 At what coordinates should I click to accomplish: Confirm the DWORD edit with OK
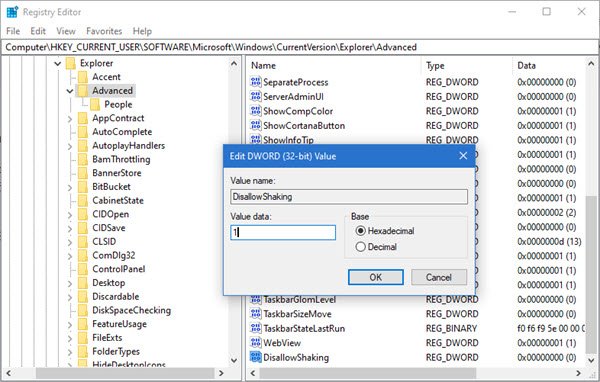[x=375, y=277]
